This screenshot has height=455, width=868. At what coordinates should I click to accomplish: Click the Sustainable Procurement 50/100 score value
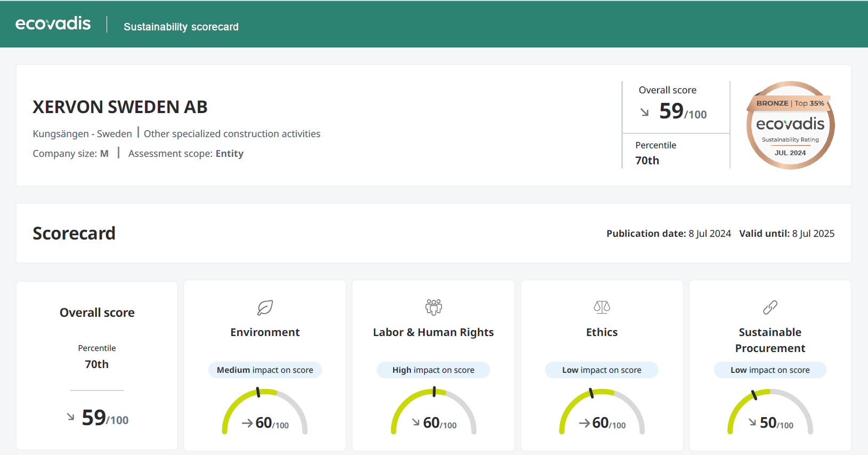[x=776, y=423]
